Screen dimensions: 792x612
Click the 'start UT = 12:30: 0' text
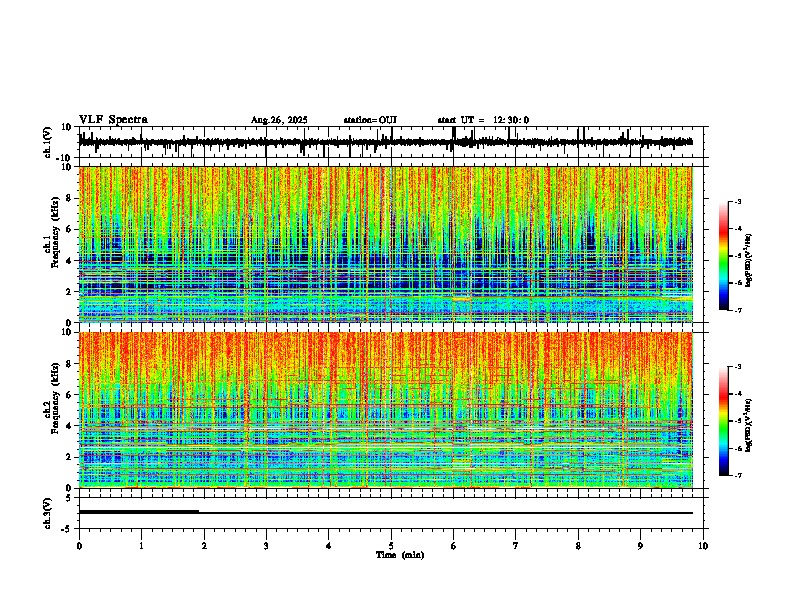coord(483,120)
